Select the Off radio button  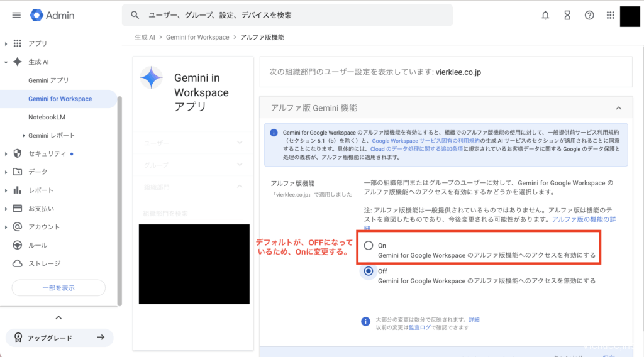coord(369,272)
